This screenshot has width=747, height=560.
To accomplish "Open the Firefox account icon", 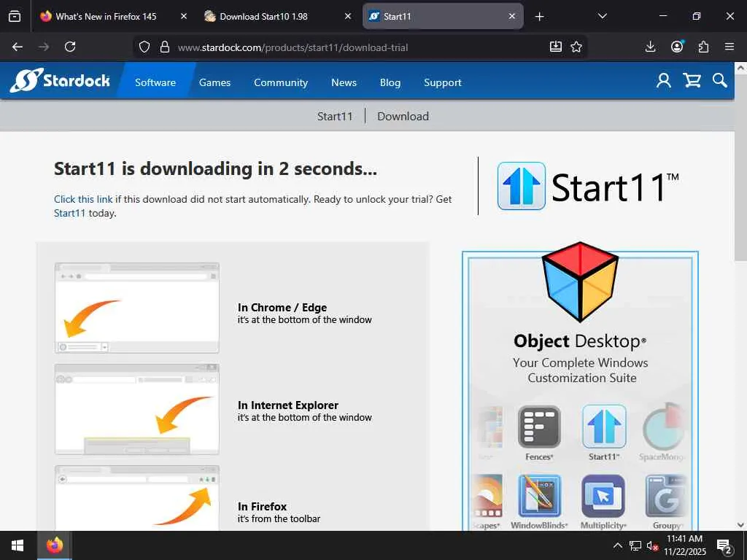I will [677, 47].
